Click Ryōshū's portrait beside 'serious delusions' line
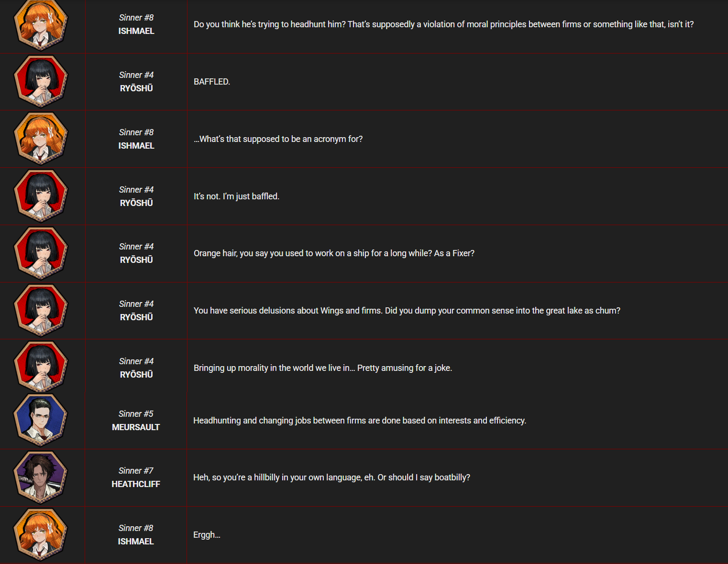728x564 pixels. point(41,310)
